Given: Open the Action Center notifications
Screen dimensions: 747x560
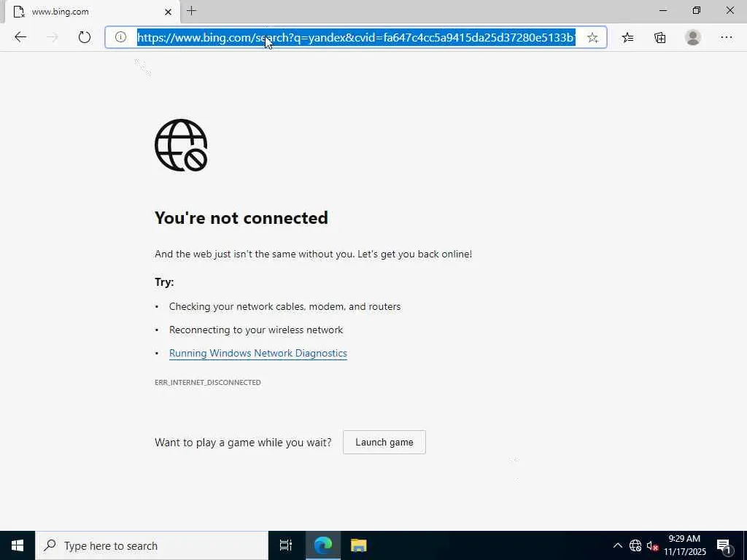Looking at the screenshot, I should tap(724, 545).
